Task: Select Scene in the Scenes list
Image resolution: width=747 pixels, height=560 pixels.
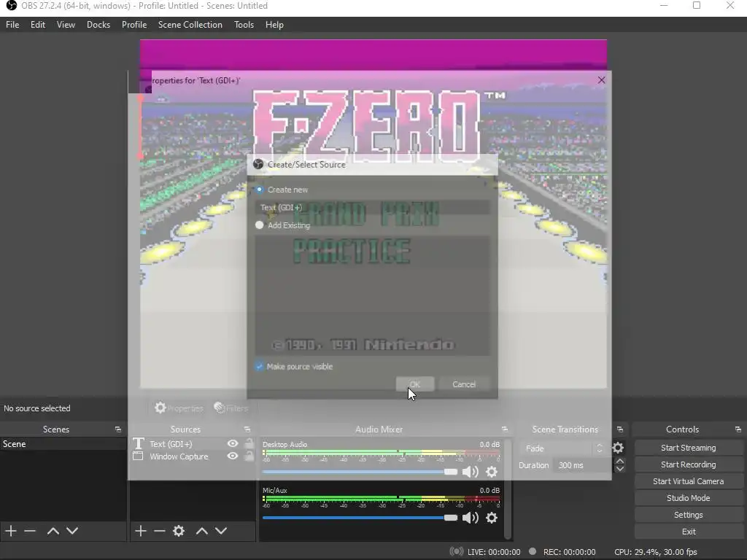Action: coord(63,444)
